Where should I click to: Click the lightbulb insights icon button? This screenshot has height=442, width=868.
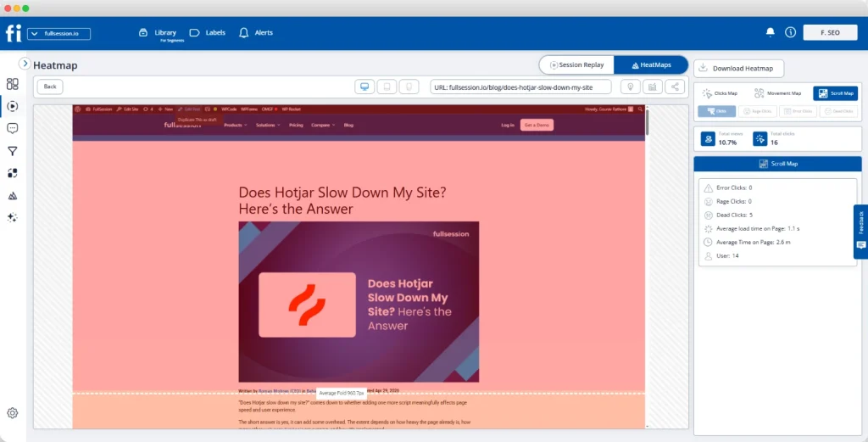pyautogui.click(x=630, y=87)
